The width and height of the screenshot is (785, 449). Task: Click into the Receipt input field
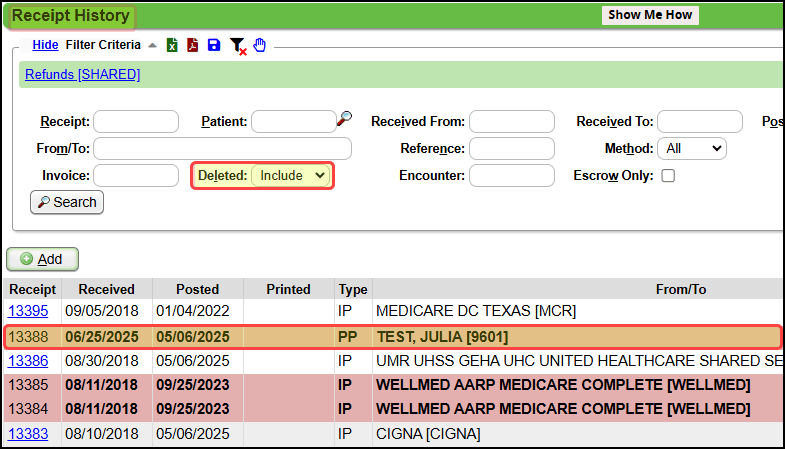coord(136,122)
